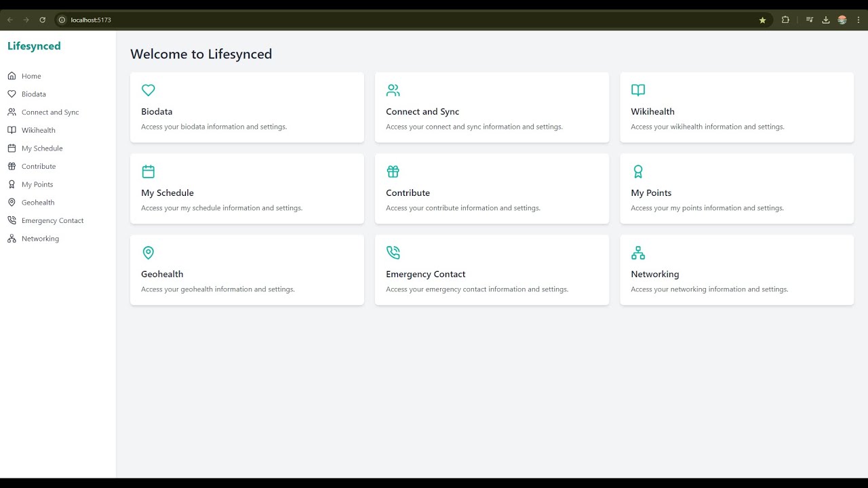This screenshot has width=868, height=488.
Task: Click the network icon on Networking card
Action: tap(638, 253)
